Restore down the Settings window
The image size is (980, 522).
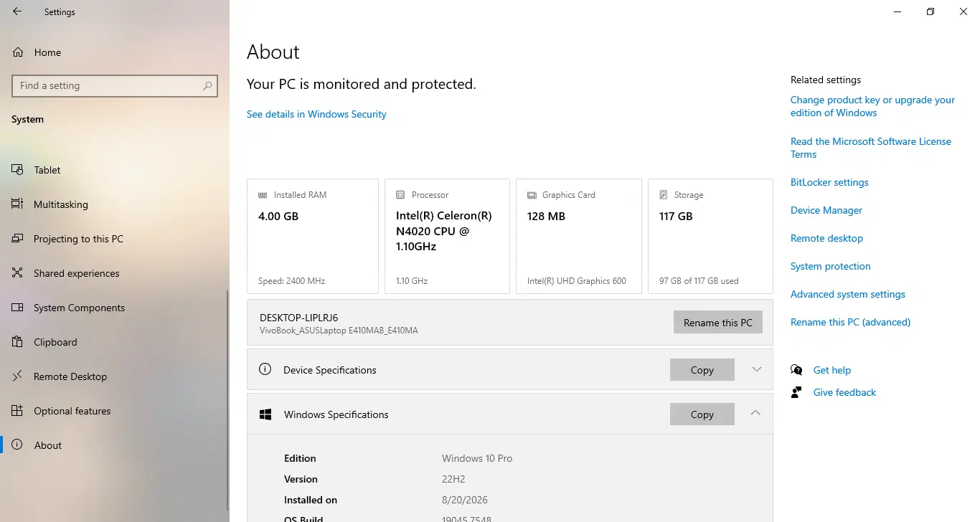pyautogui.click(x=930, y=11)
